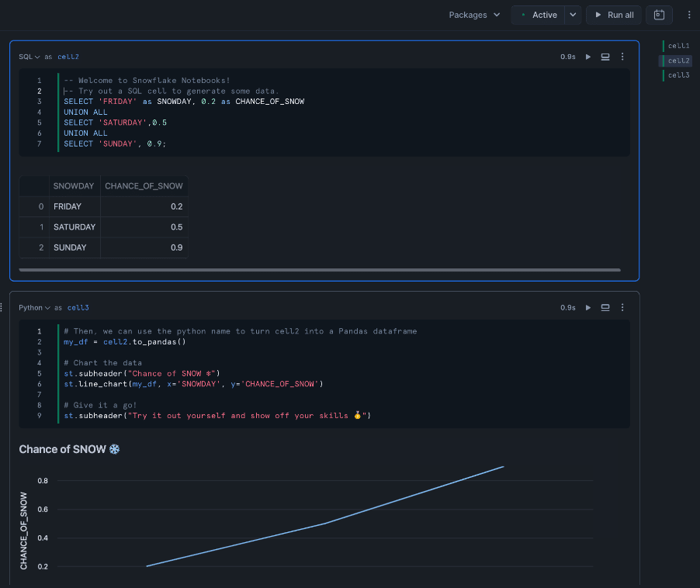Select the 0.9 value cell

(144, 247)
